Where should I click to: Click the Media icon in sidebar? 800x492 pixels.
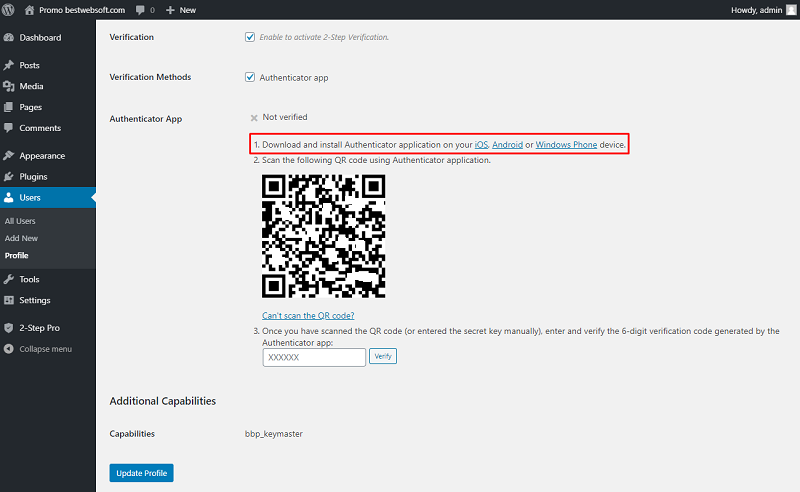point(9,86)
